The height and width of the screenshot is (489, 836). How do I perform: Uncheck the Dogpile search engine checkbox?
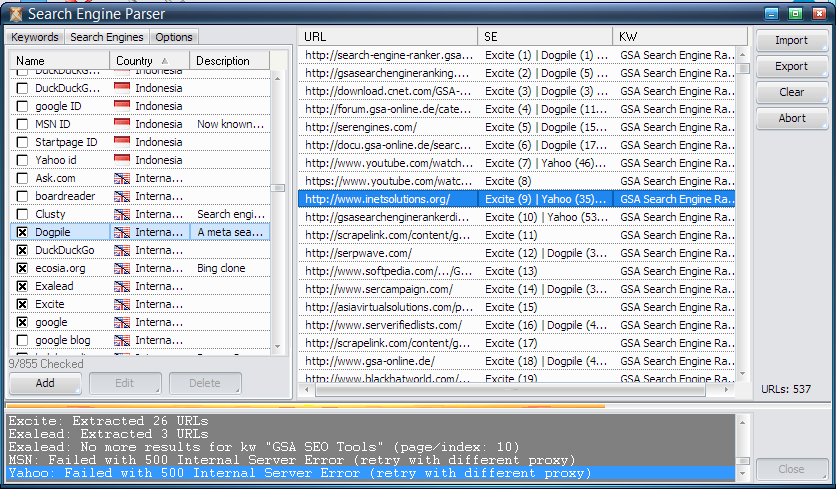coord(22,232)
